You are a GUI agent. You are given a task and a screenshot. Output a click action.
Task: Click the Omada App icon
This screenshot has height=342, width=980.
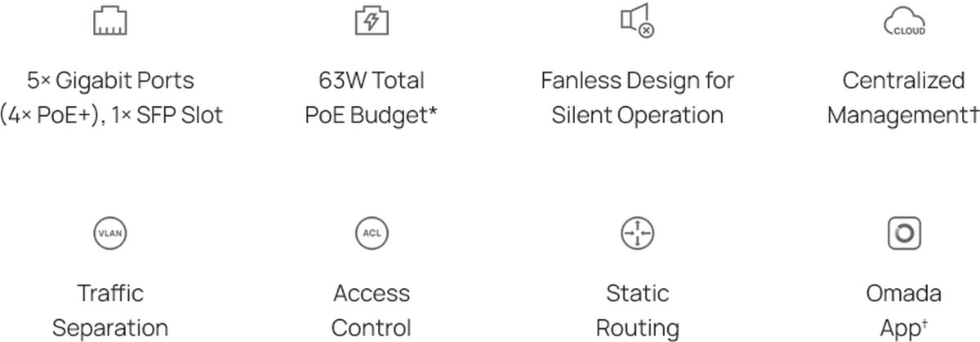(x=904, y=233)
